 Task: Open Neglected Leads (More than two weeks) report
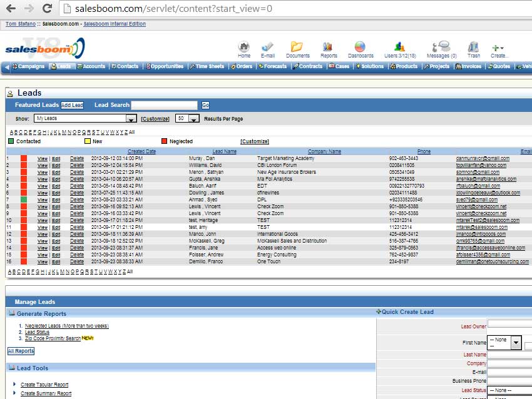pos(67,326)
